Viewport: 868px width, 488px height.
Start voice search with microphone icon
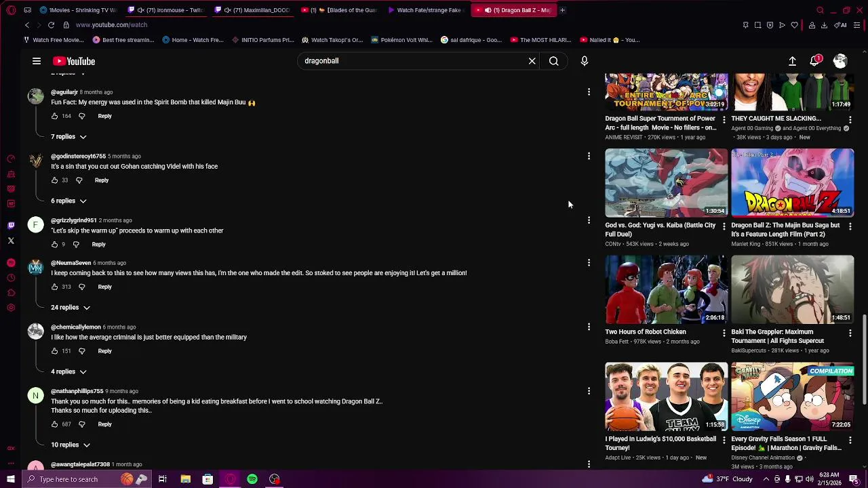[585, 61]
